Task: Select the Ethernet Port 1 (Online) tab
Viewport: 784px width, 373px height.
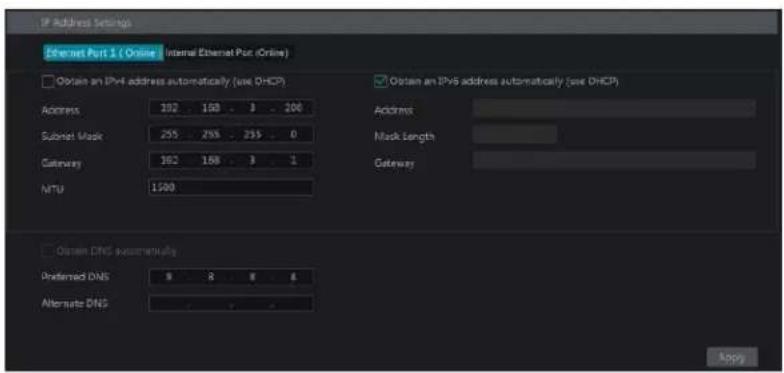Action: pos(104,52)
